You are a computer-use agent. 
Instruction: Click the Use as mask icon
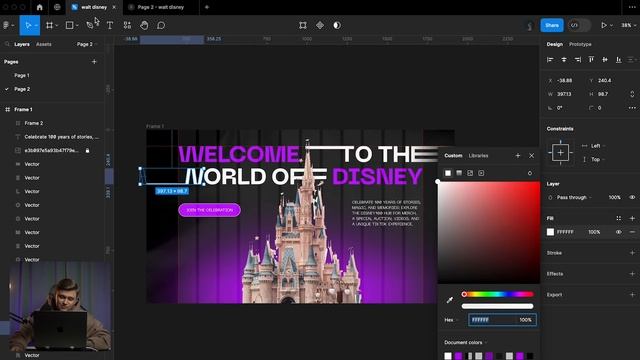pyautogui.click(x=337, y=25)
